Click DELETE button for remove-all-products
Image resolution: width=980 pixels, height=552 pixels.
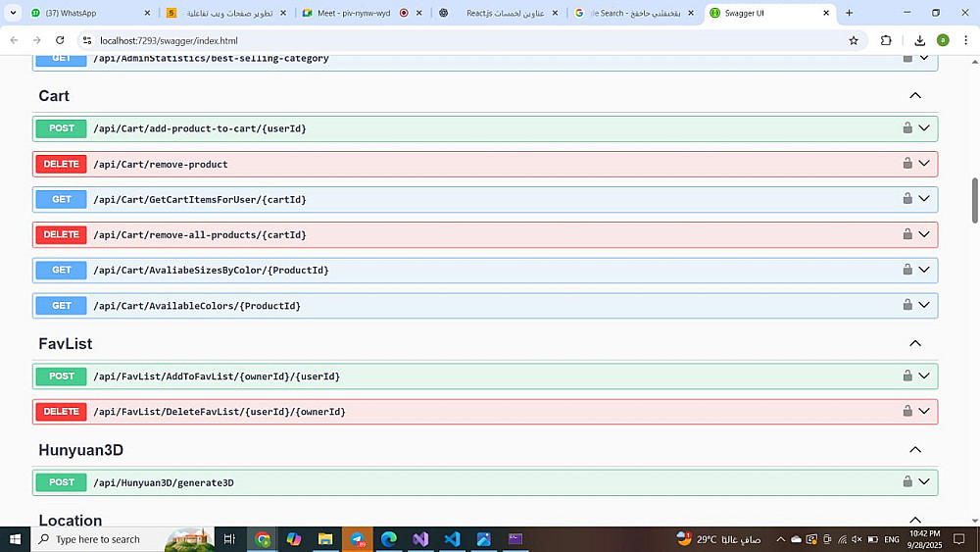point(61,234)
